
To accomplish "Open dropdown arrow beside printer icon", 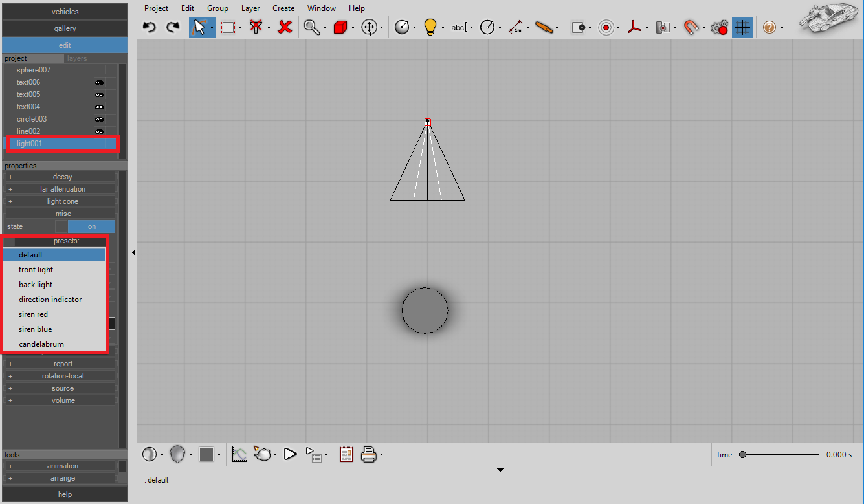I will [381, 455].
